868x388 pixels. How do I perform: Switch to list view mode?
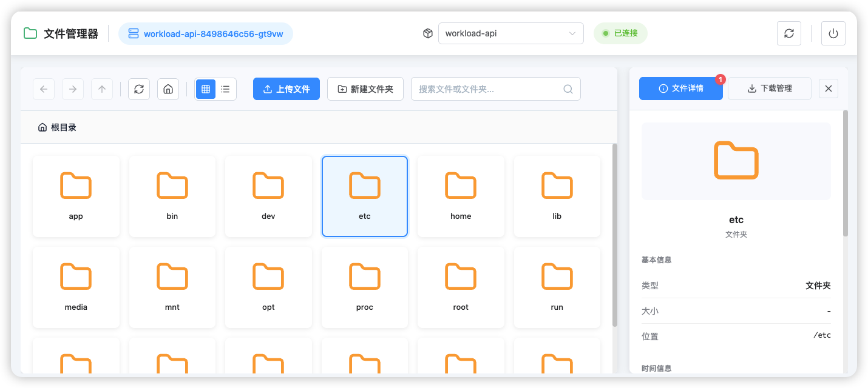(x=225, y=89)
